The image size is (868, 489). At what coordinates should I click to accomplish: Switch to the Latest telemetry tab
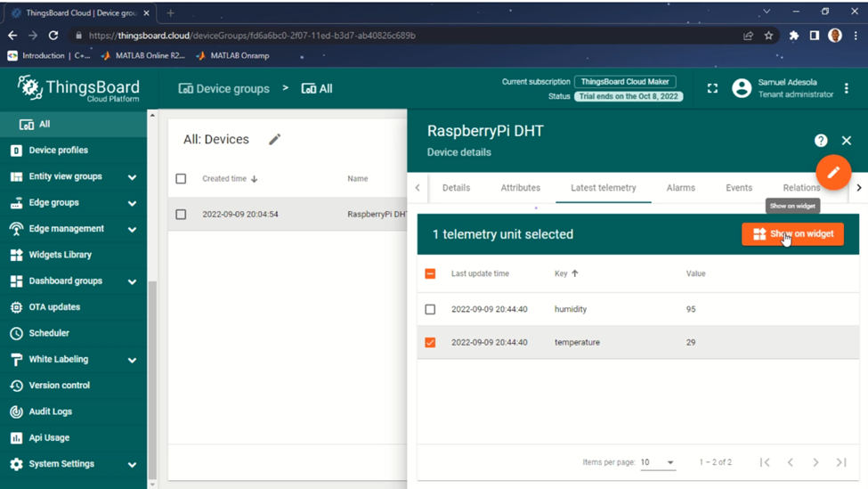coord(604,188)
